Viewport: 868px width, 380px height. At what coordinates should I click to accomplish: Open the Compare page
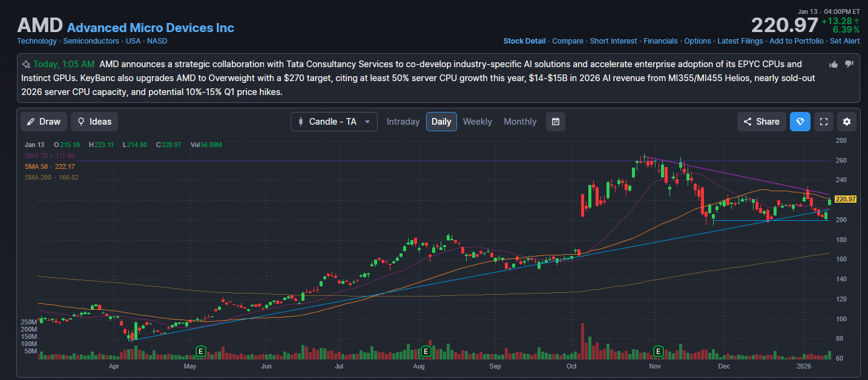click(568, 41)
